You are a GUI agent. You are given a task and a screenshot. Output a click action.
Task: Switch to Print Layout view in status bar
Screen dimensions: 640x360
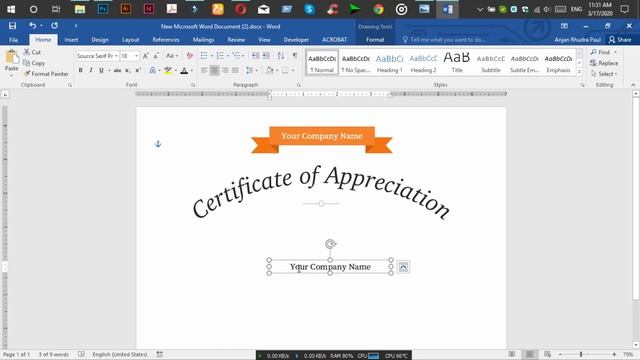[529, 354]
